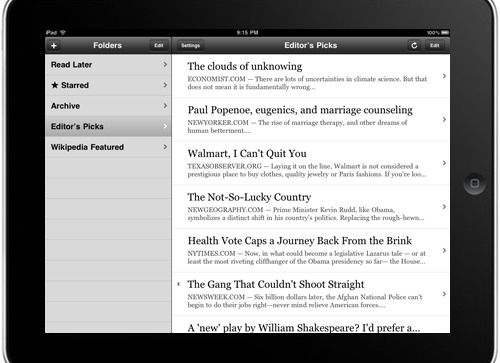Viewport: 500px width, 363px height.
Task: Open chevron for The clouds of unknowing
Action: click(444, 76)
